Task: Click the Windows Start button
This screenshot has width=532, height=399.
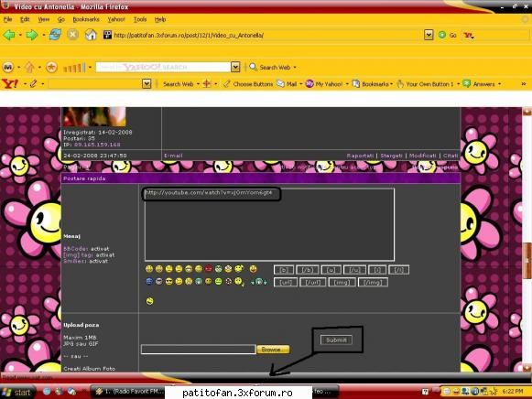Action: click(x=17, y=393)
